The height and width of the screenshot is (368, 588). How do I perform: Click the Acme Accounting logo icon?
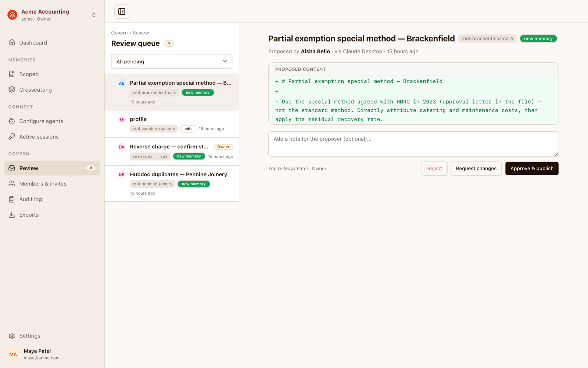(x=12, y=15)
